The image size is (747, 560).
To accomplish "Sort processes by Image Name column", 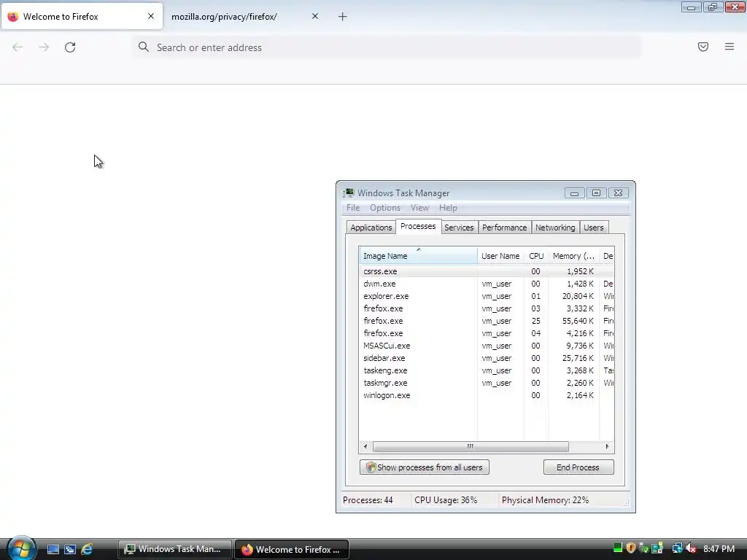I will [x=418, y=256].
